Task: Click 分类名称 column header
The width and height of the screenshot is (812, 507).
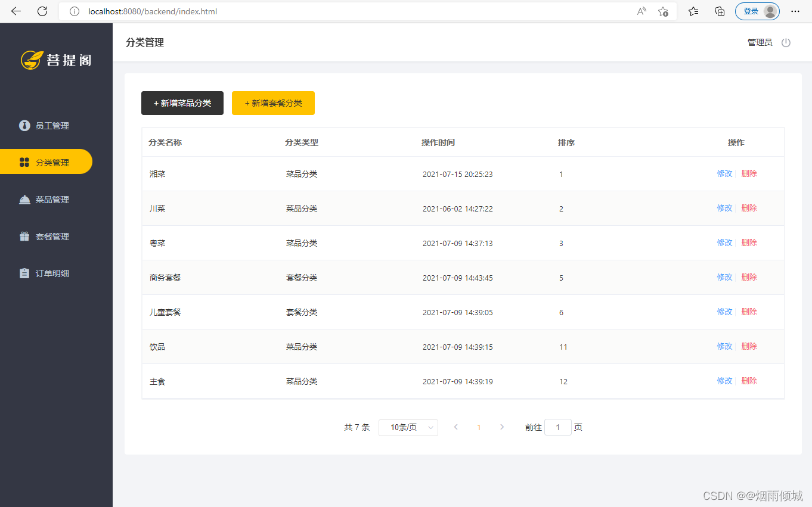Action: point(165,142)
